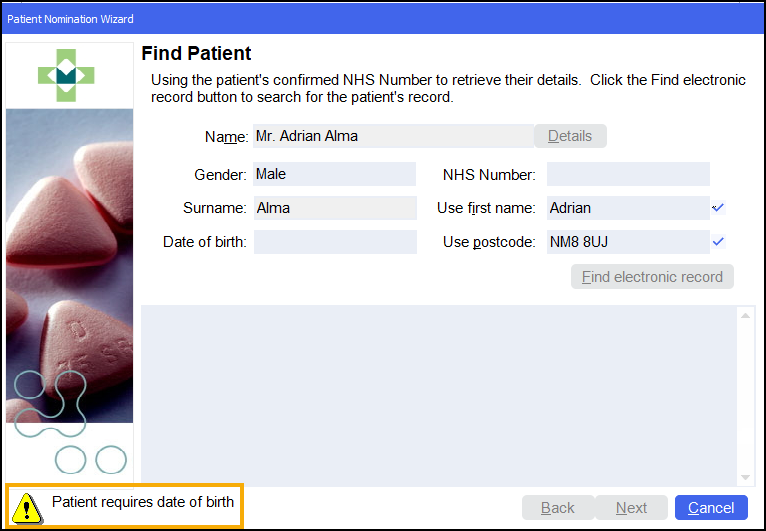Click into the NHS Number field
The width and height of the screenshot is (766, 531).
(628, 175)
